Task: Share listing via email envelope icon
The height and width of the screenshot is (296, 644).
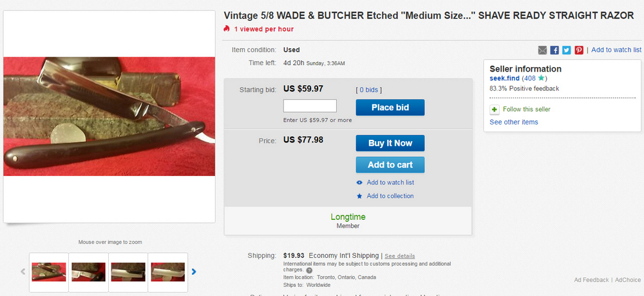Action: (x=543, y=50)
